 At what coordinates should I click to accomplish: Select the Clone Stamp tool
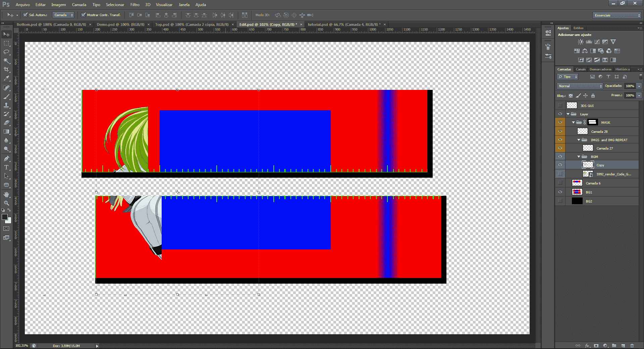(x=6, y=105)
